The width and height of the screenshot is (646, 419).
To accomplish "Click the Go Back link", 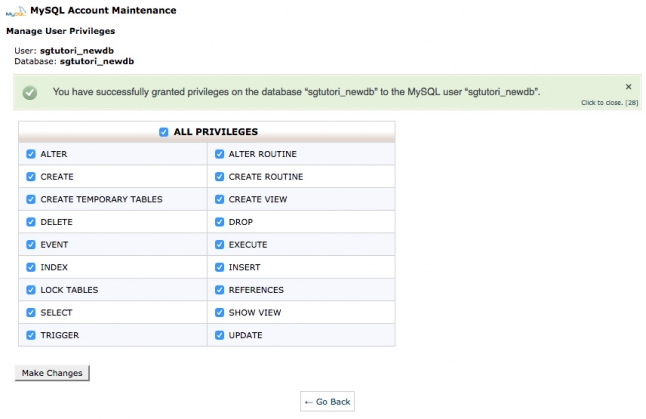I will pyautogui.click(x=327, y=401).
